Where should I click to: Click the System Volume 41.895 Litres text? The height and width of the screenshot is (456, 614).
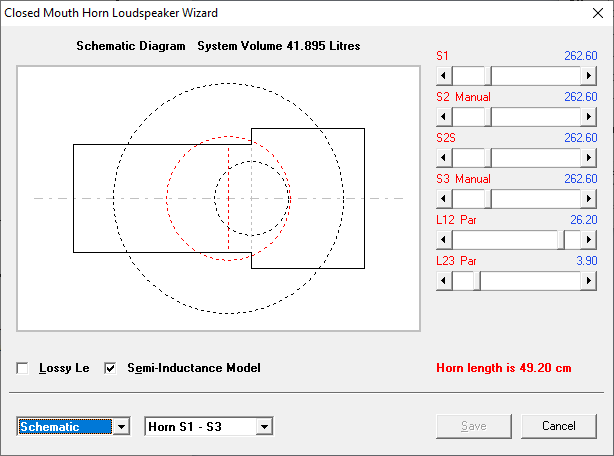pyautogui.click(x=278, y=46)
